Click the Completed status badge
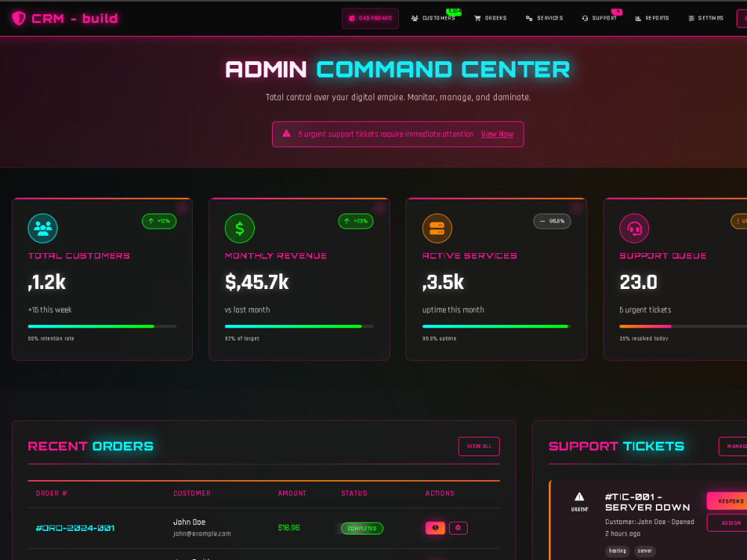The width and height of the screenshot is (747, 560). (362, 528)
